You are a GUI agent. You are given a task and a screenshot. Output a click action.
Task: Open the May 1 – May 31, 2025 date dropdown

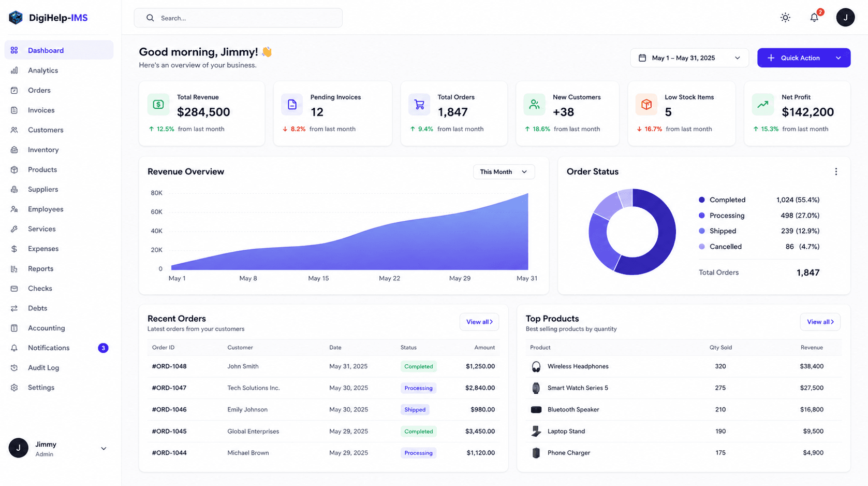(x=689, y=58)
